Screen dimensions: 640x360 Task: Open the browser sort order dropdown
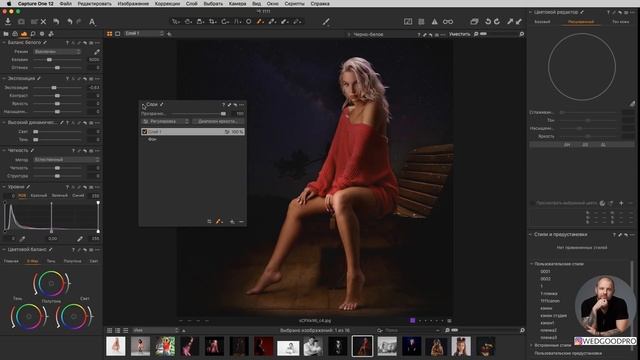point(156,330)
